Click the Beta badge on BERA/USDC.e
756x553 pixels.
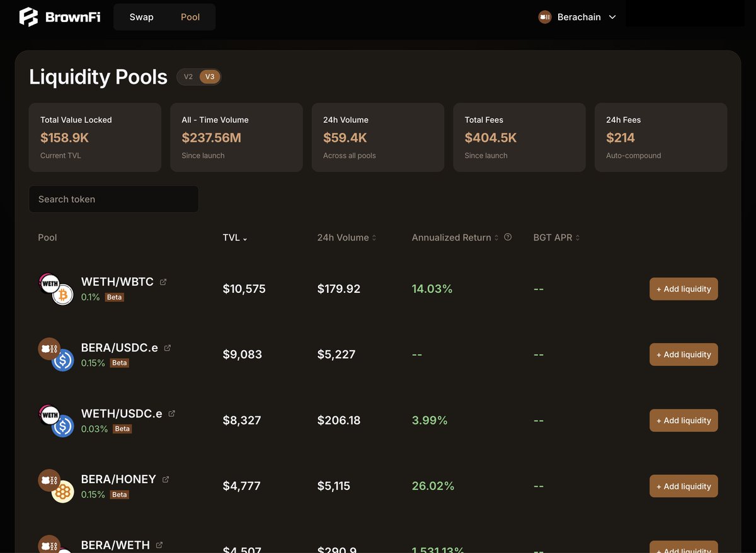point(119,363)
